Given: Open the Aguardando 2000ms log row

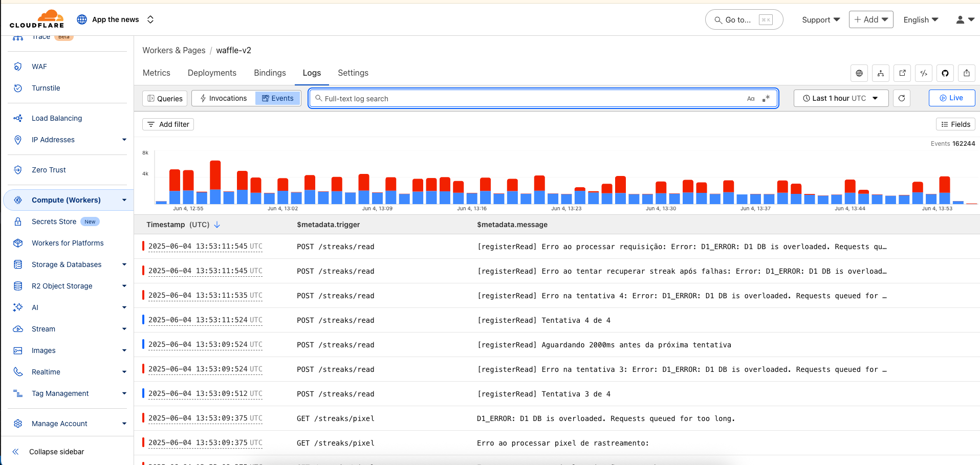Looking at the screenshot, I should coord(557,345).
